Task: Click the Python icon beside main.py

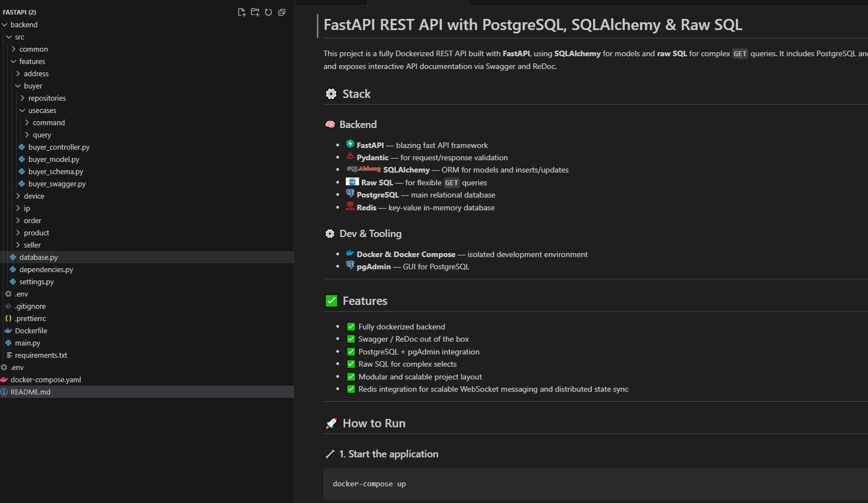Action: pos(8,343)
